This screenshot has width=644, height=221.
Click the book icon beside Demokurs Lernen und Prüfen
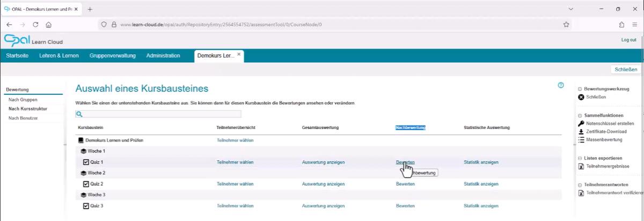(81, 140)
